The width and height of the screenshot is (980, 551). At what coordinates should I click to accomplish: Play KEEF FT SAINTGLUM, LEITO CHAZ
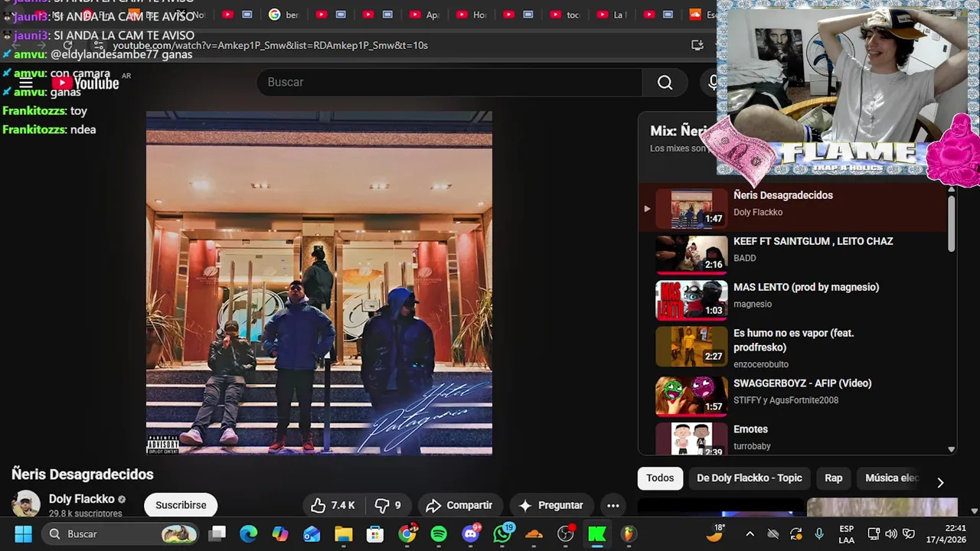point(793,253)
